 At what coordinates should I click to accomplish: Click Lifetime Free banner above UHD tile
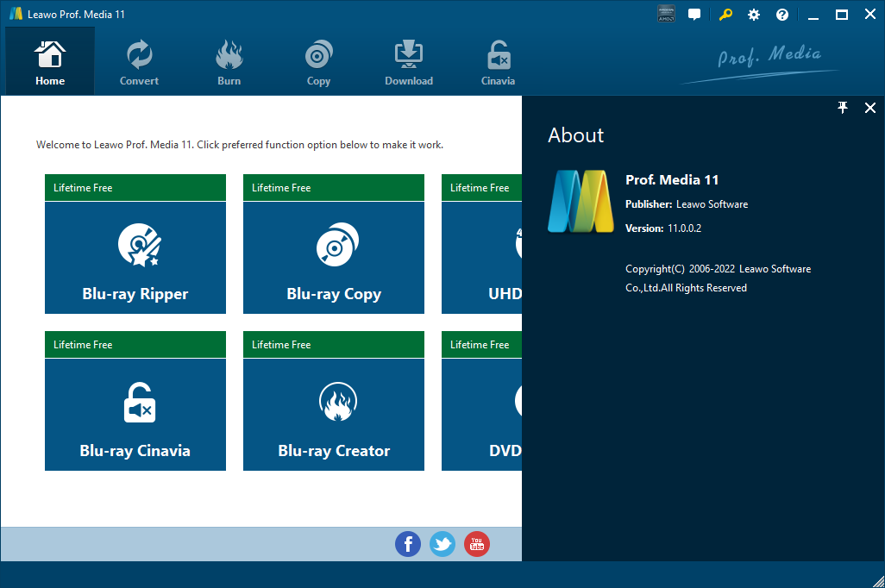click(481, 187)
